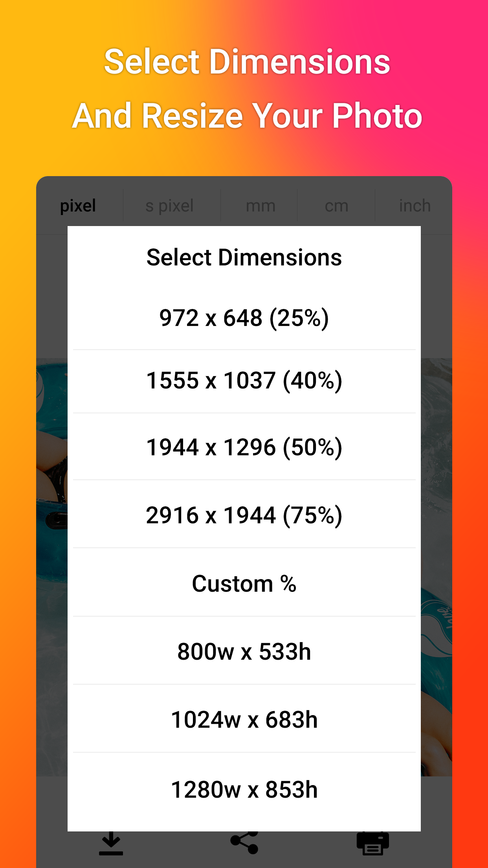The width and height of the screenshot is (488, 868).
Task: Switch to the s pixel tab
Action: [170, 205]
